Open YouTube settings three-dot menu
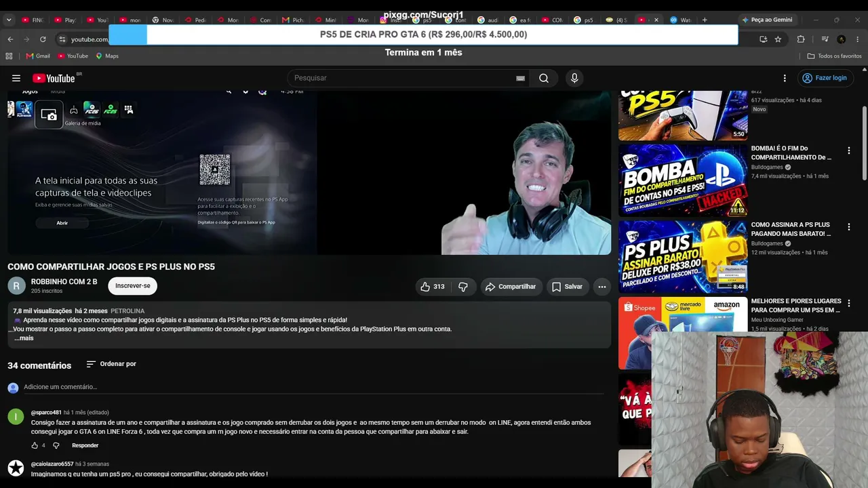The width and height of the screenshot is (868, 488). coord(785,78)
